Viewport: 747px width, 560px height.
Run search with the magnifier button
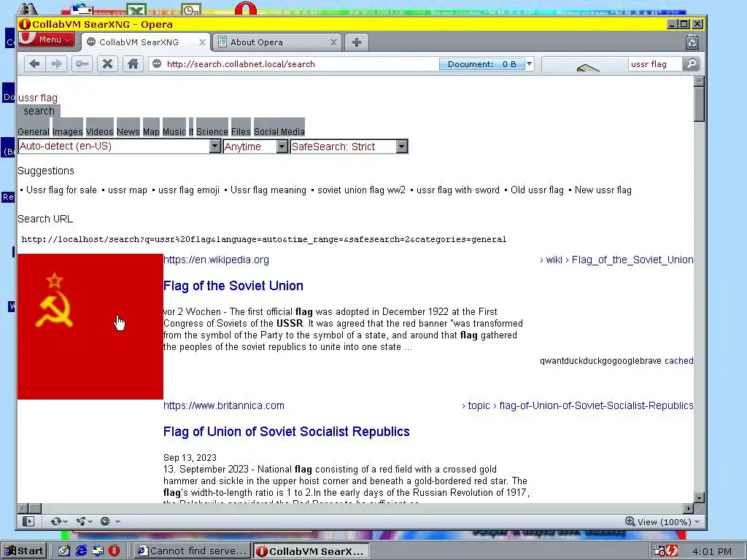coord(692,64)
